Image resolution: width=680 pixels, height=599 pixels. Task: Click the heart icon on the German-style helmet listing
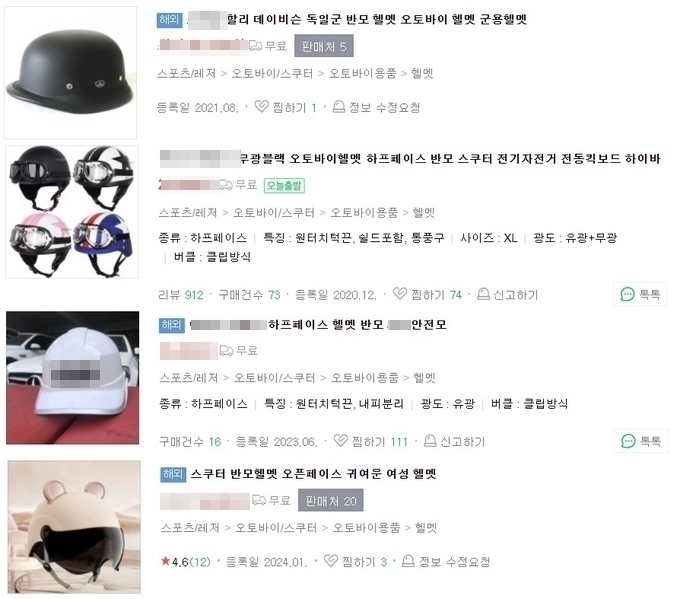261,106
